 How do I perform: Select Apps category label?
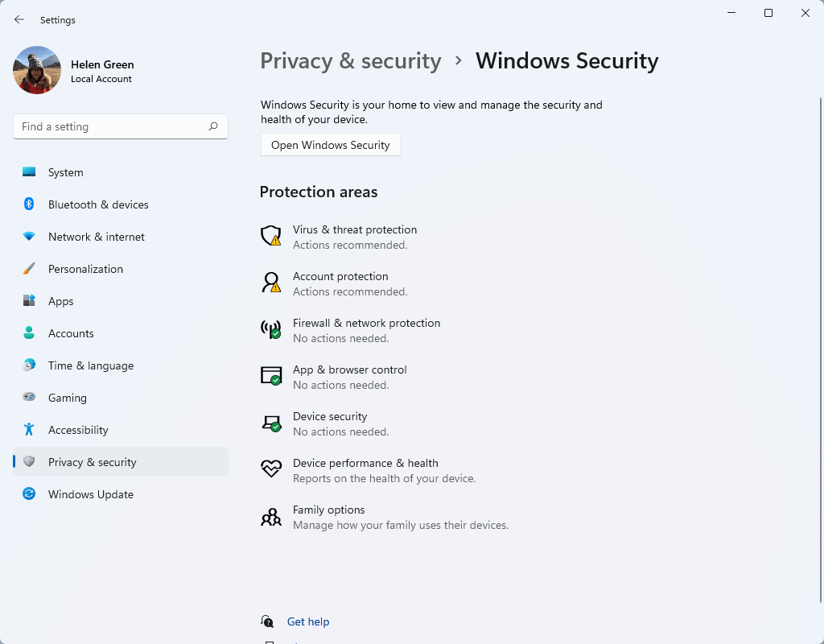point(61,301)
